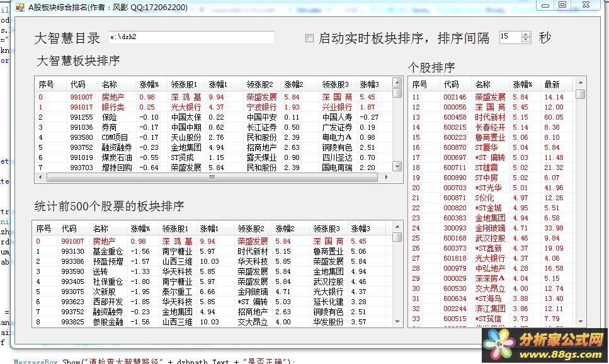Viewport: 609px width, 364px height.
Task: Click down arrow of 统计前500个股票 table scrollbar
Action: (397, 322)
